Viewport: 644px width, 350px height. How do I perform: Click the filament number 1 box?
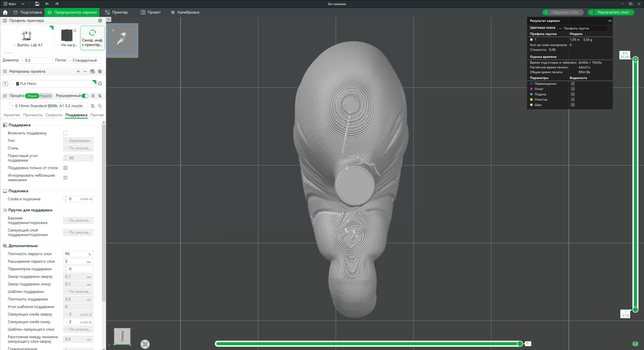[5, 84]
